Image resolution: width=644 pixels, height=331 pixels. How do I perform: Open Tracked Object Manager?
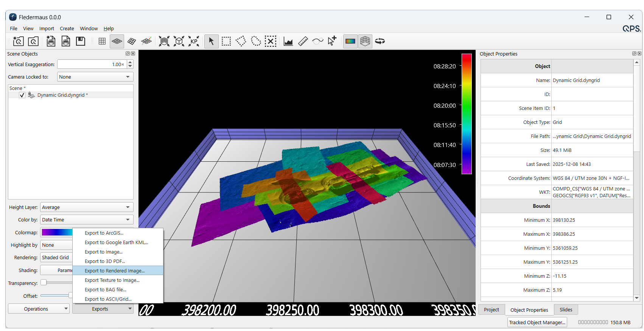pyautogui.click(x=537, y=322)
